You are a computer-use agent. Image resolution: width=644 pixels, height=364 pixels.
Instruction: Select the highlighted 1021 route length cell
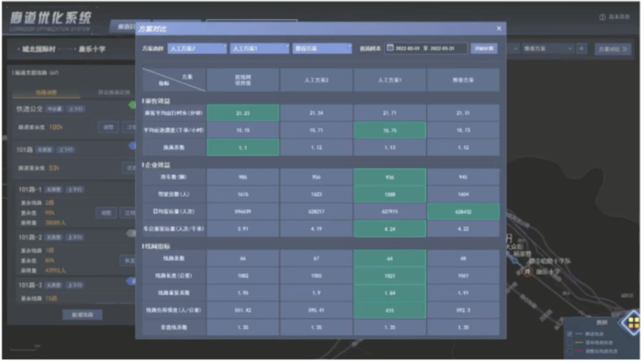click(x=389, y=275)
